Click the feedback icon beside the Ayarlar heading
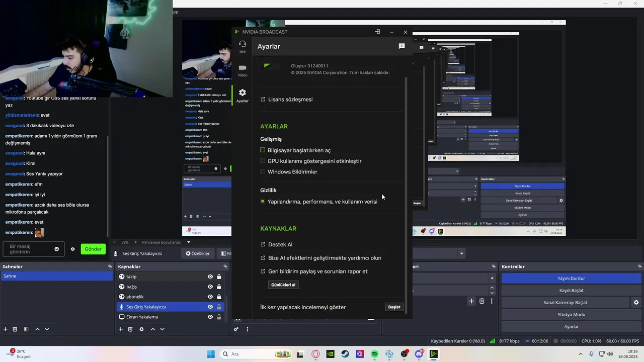 pos(401,46)
